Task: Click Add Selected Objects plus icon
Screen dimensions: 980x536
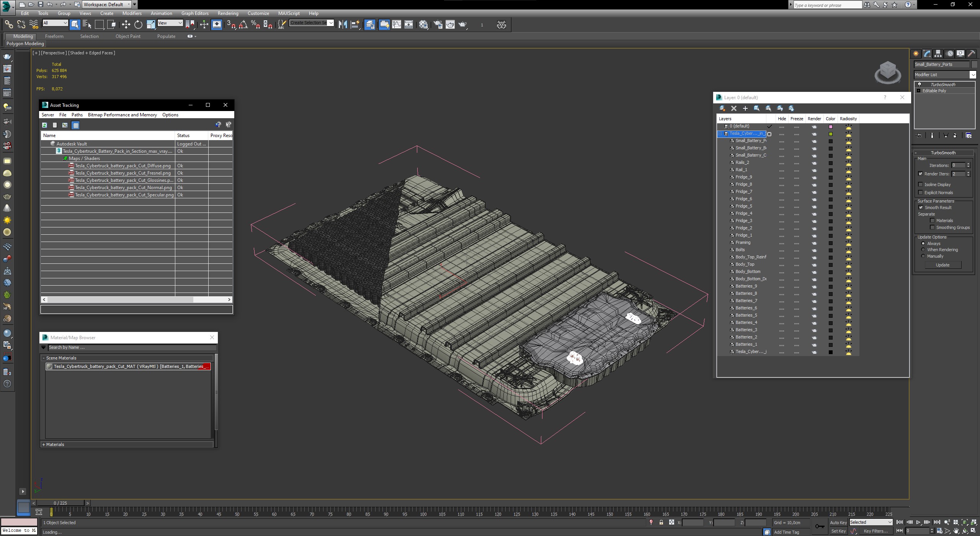Action: tap(745, 108)
